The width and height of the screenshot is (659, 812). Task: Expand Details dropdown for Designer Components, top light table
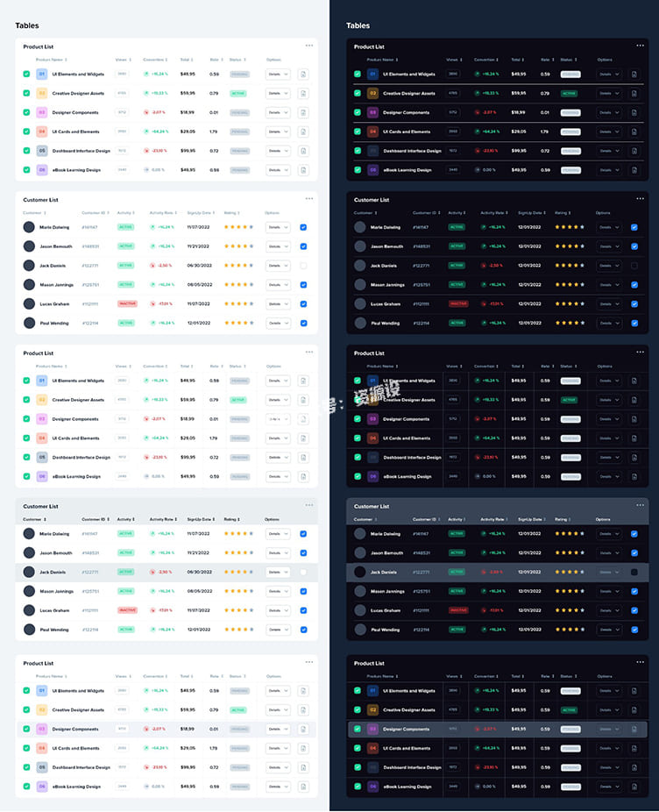click(278, 112)
